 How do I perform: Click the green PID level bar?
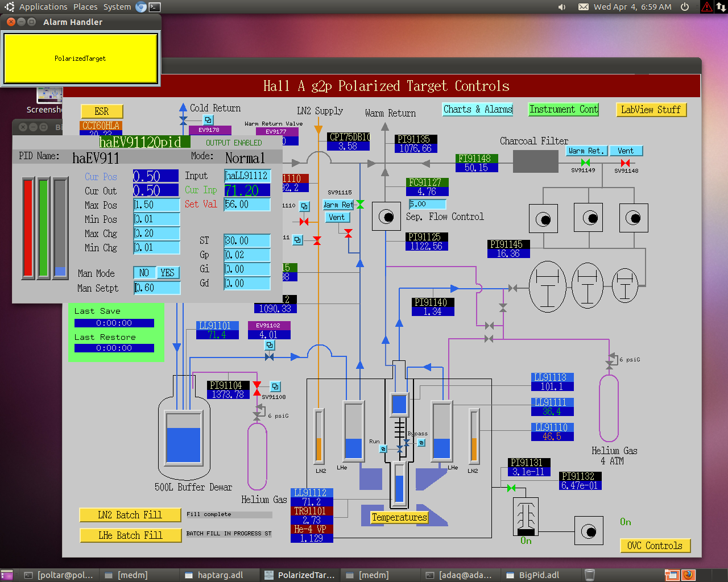(x=44, y=228)
